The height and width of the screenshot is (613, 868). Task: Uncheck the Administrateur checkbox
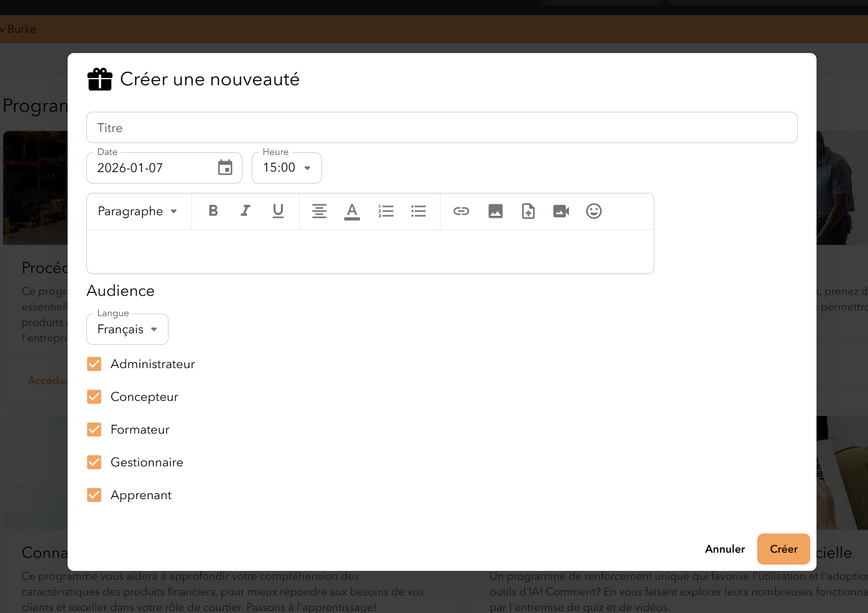[x=94, y=364]
